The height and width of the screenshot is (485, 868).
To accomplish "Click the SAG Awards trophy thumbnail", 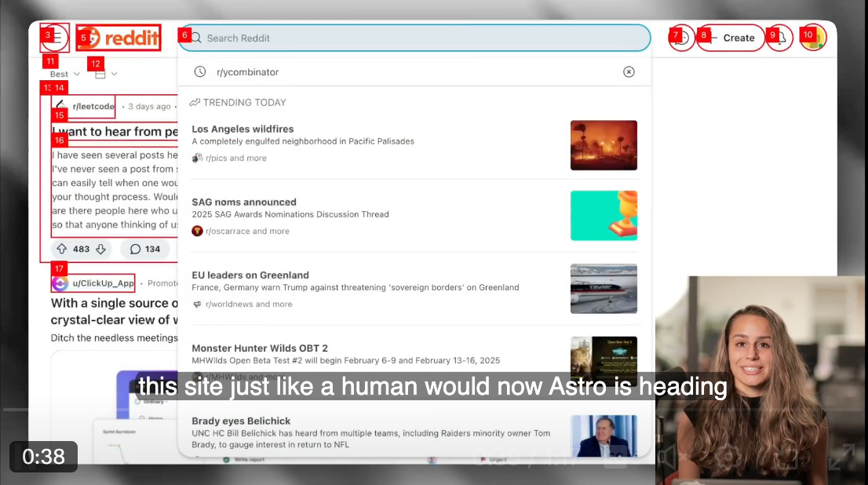I will point(604,215).
